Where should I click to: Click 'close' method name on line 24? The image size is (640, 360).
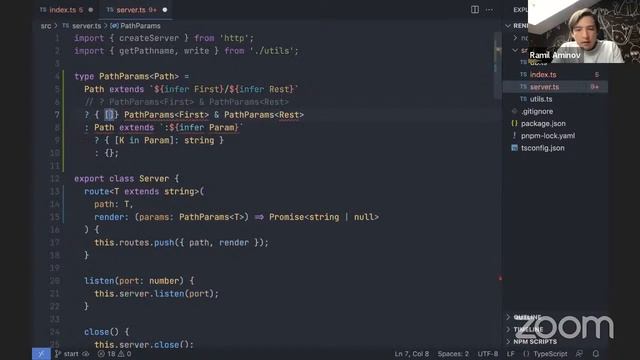point(97,332)
